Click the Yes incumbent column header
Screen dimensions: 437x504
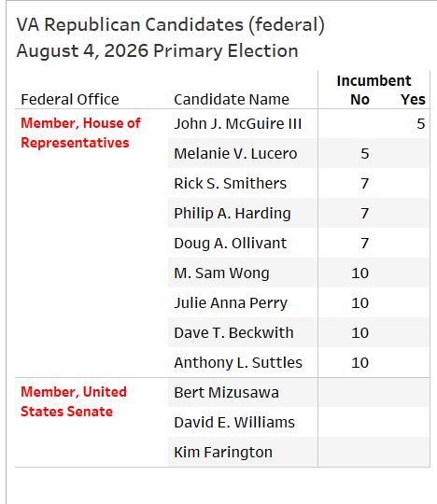pyautogui.click(x=413, y=100)
